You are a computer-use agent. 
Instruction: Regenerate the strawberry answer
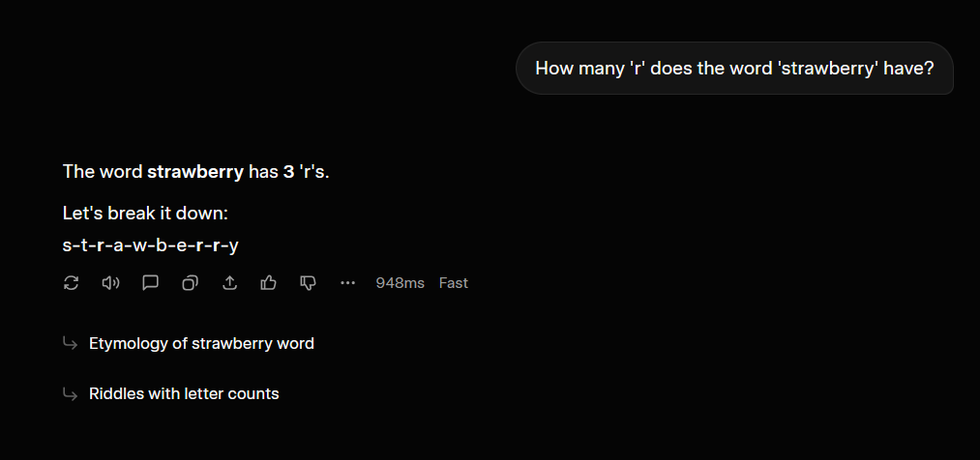click(x=71, y=283)
